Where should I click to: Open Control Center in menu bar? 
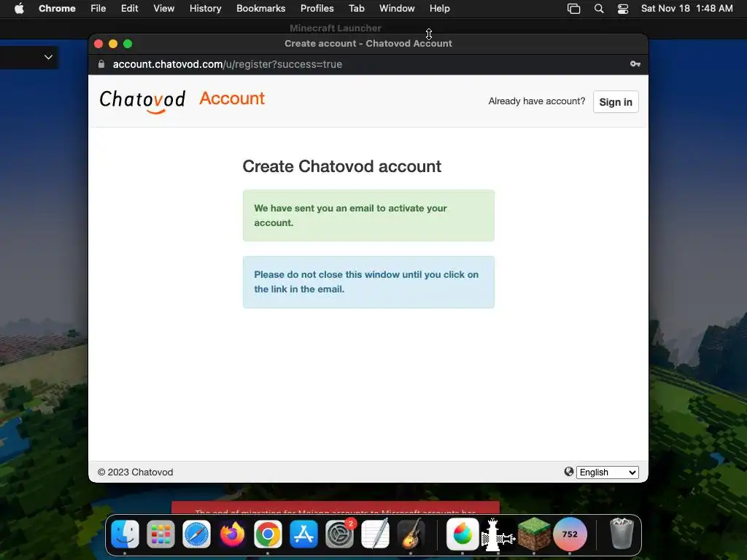coord(623,9)
